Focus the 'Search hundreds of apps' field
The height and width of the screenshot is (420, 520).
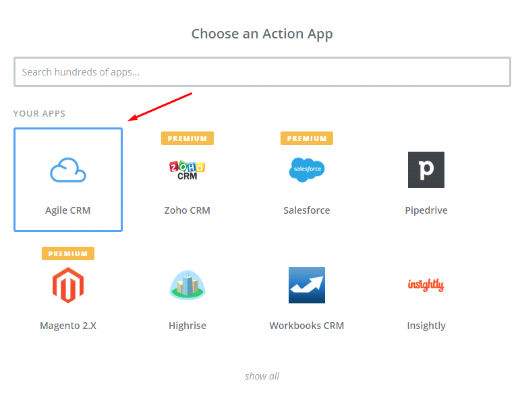coord(262,72)
